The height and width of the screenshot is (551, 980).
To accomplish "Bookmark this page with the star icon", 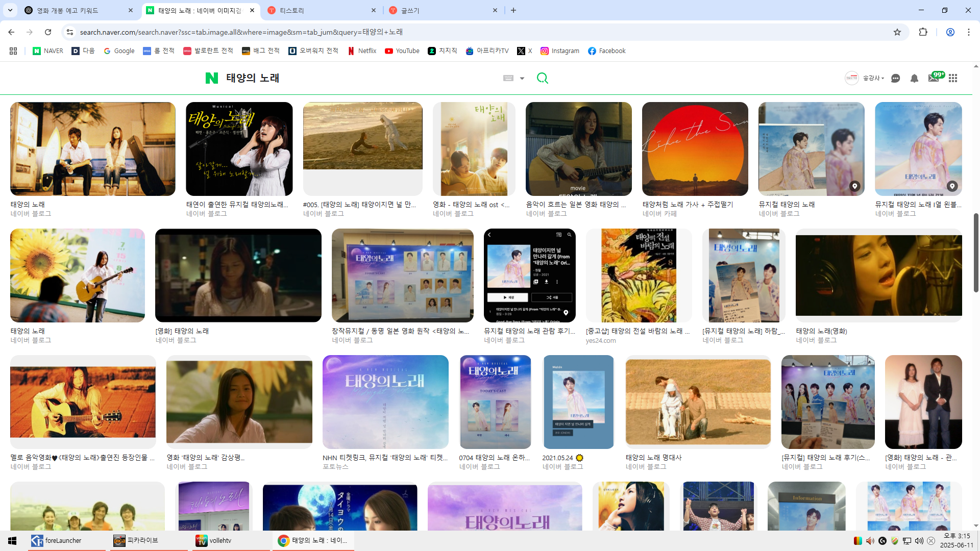I will (897, 32).
